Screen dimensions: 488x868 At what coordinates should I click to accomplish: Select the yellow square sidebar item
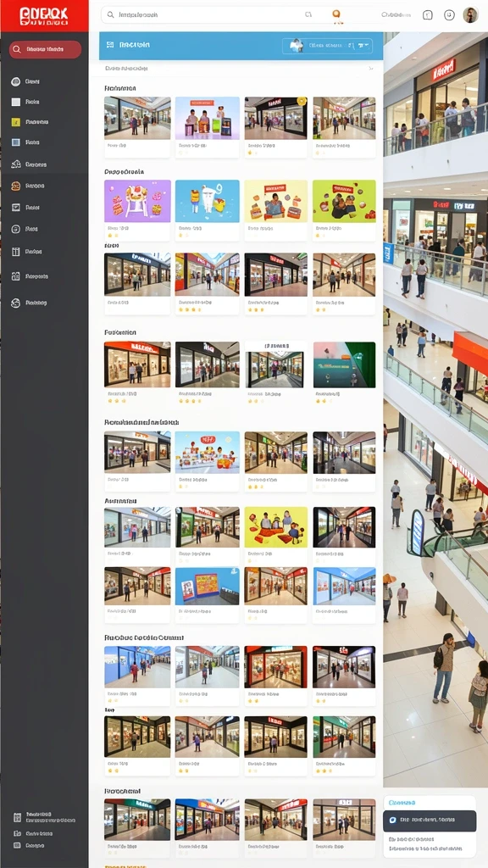(16, 122)
